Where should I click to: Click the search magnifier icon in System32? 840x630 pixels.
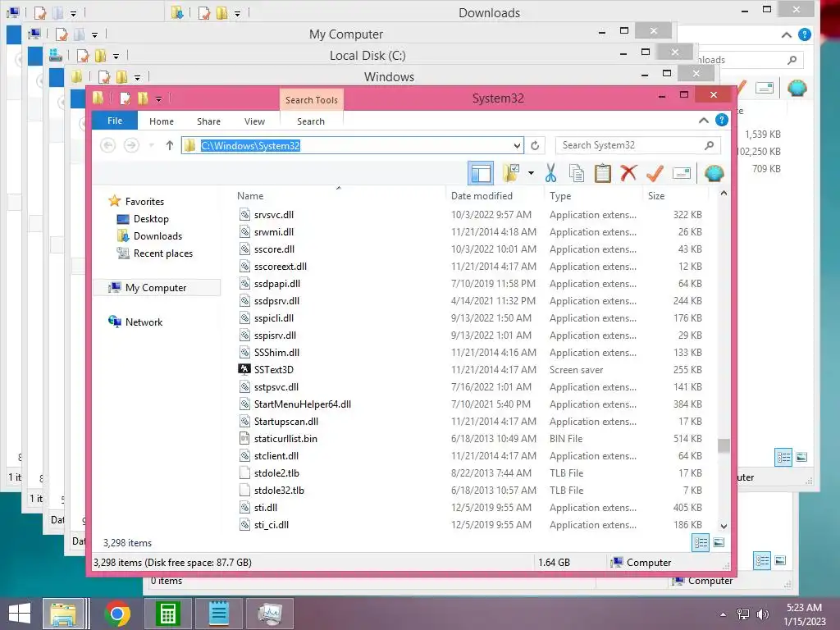(710, 145)
